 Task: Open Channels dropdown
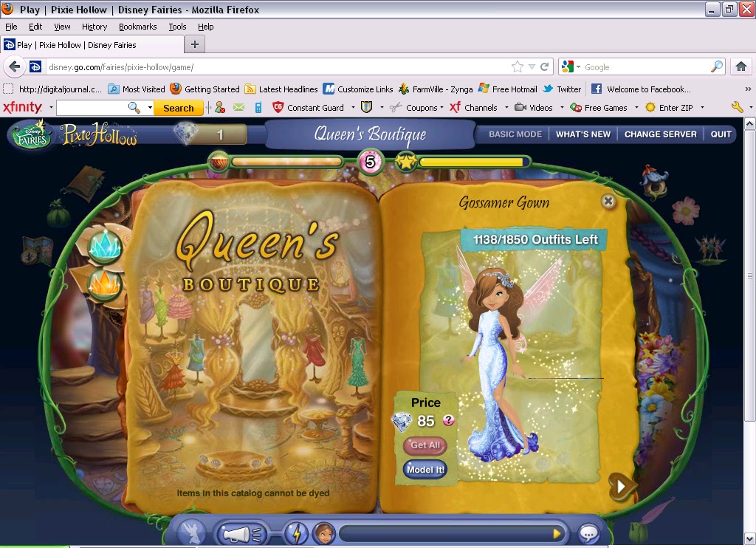pos(506,108)
